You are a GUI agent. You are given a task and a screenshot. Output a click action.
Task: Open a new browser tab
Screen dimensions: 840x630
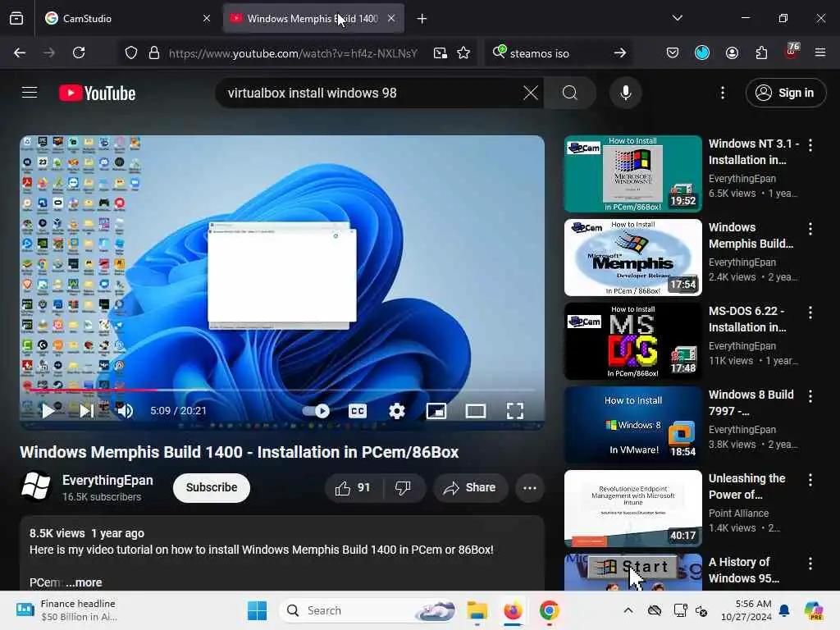[x=422, y=19]
